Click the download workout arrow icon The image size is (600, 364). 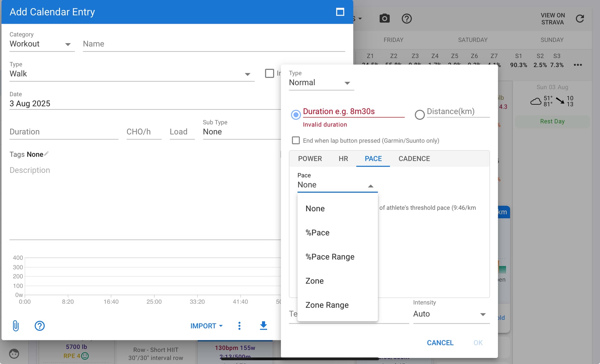263,326
